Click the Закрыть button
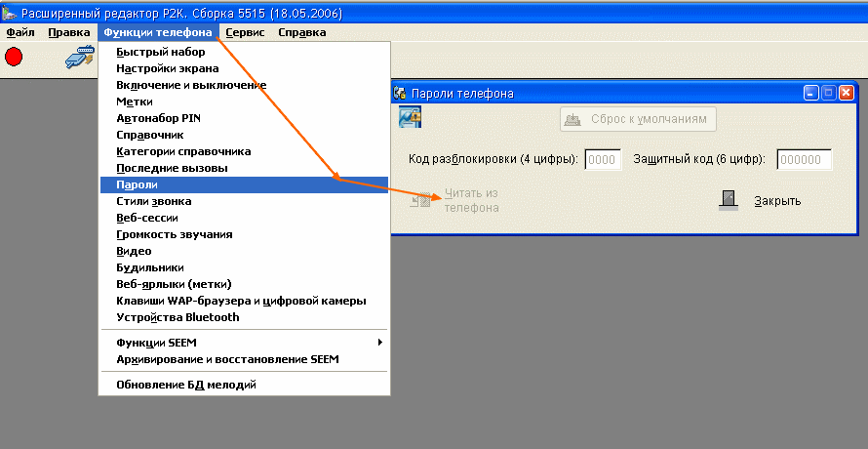868x449 pixels. [x=760, y=201]
